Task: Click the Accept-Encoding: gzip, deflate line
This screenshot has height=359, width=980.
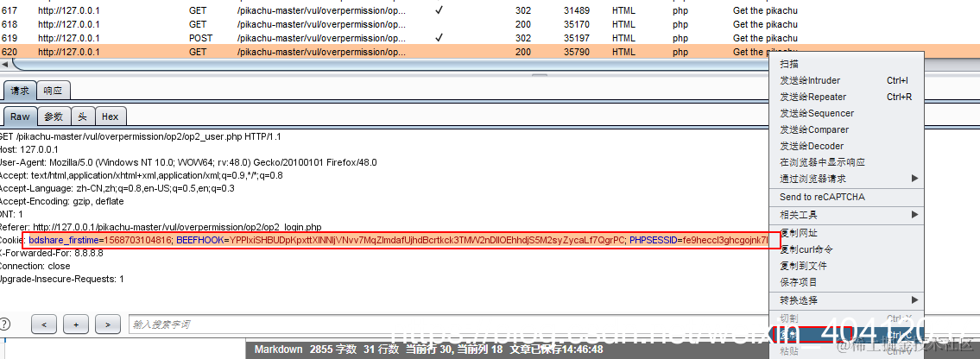Action: [62, 201]
